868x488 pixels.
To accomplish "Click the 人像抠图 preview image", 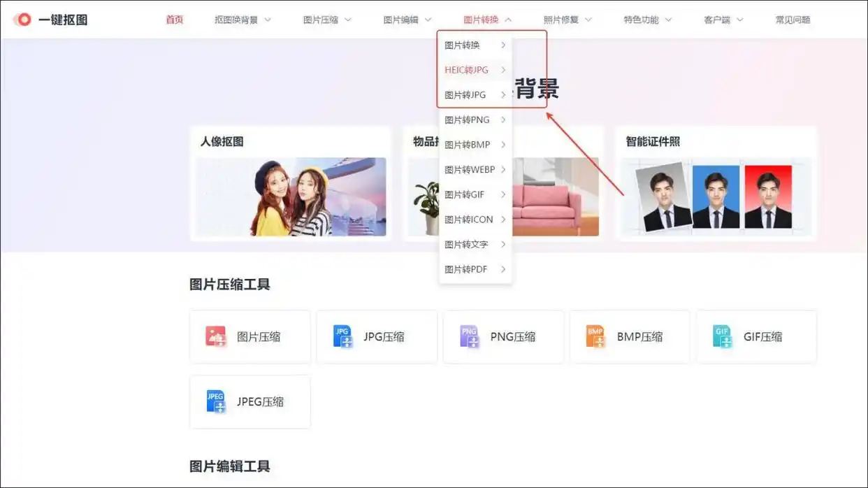I will pyautogui.click(x=291, y=196).
